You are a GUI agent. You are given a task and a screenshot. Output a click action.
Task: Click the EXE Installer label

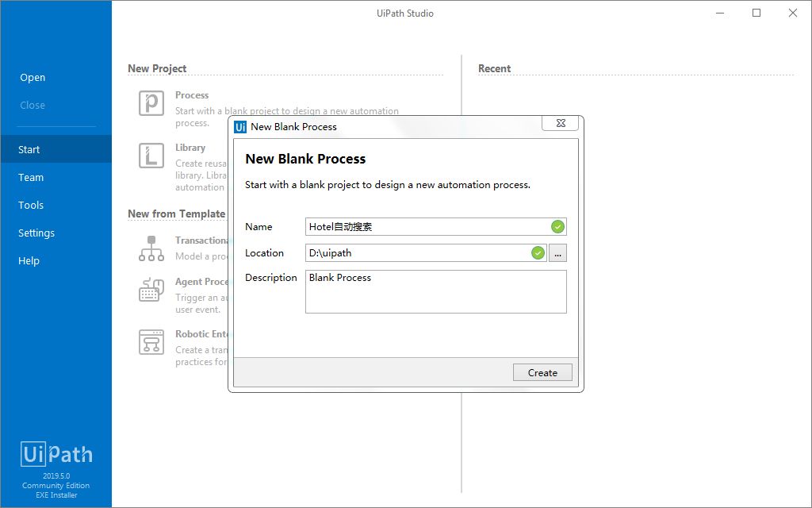56,495
